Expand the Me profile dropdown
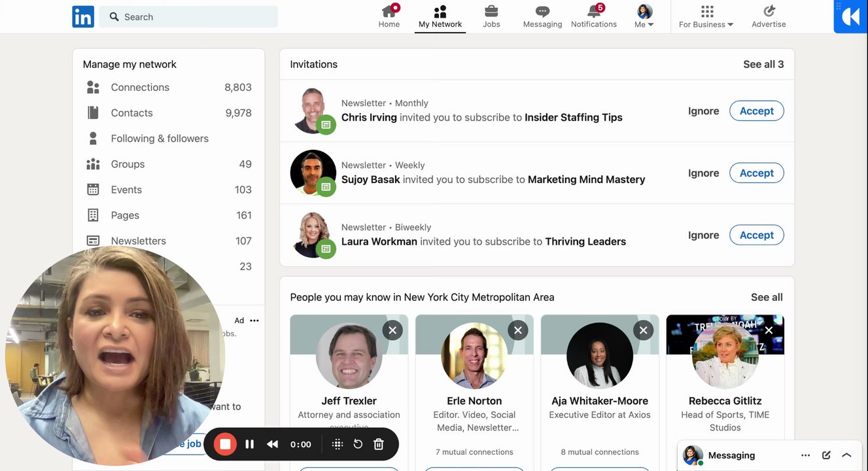This screenshot has height=471, width=868. (x=644, y=17)
